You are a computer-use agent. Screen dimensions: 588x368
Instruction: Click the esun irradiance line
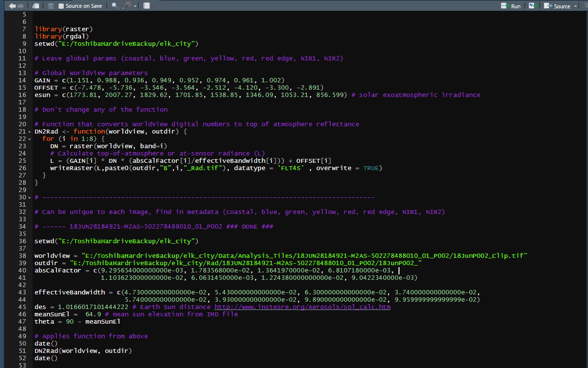tap(257, 95)
